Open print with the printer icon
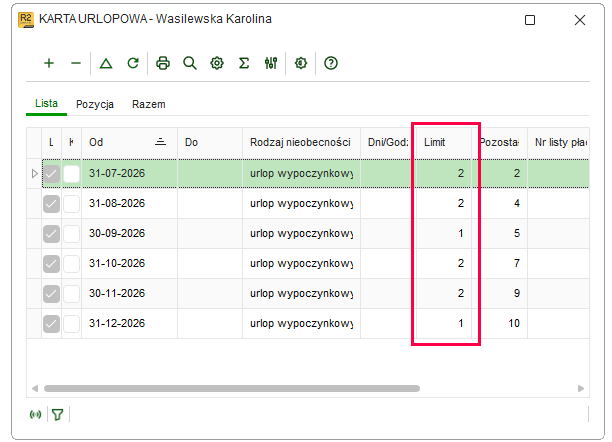Viewport: 612px width, 442px height. pos(163,63)
